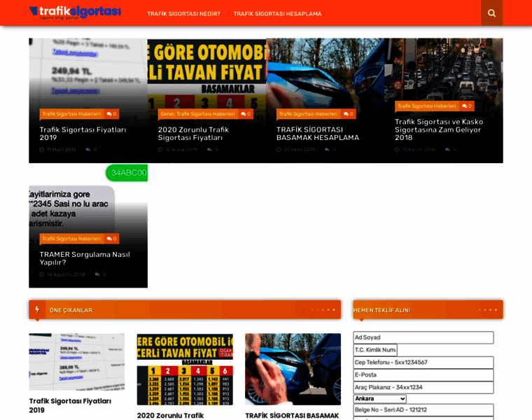Viewport: 532px width, 420px height.
Task: Click comment count icon on Fiyatları 2019 tag
Action: click(x=109, y=114)
